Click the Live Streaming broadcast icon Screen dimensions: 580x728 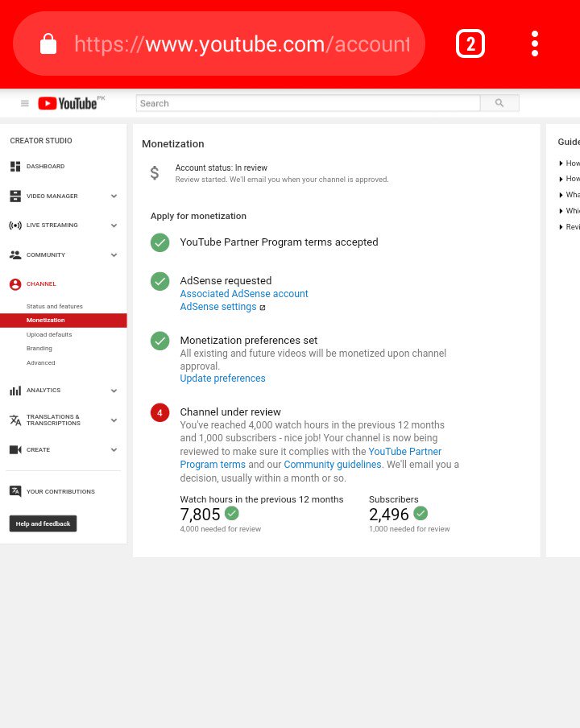(x=15, y=225)
